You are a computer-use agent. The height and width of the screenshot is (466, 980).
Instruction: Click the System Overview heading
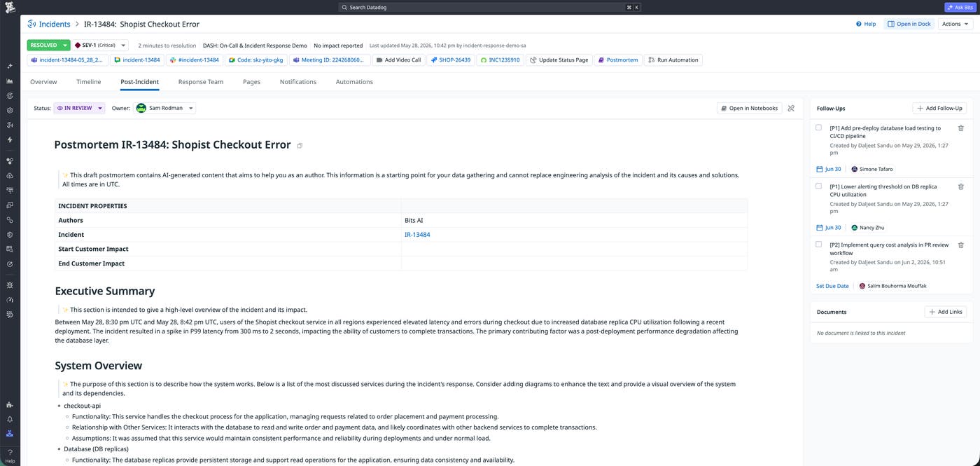click(99, 366)
